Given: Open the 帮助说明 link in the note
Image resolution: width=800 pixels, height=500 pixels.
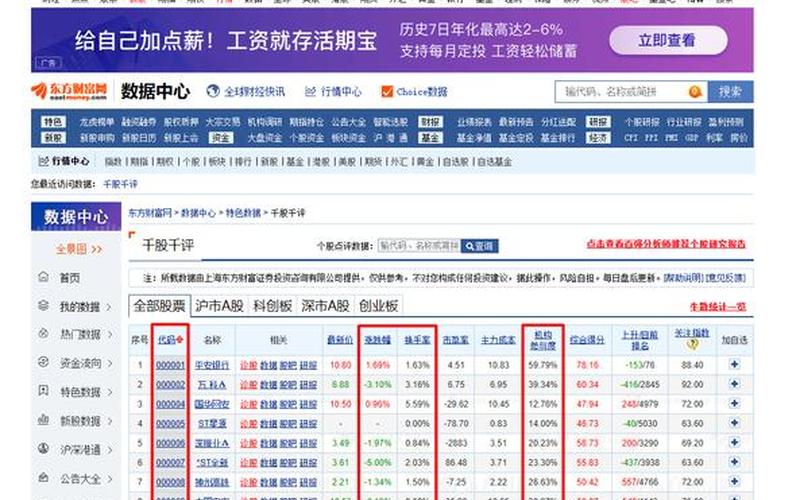Looking at the screenshot, I should [x=683, y=279].
